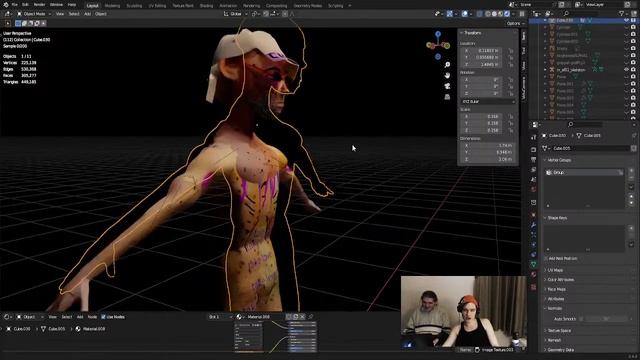The height and width of the screenshot is (360, 640).
Task: Toggle viewport gizmos display
Action: (x=450, y=14)
